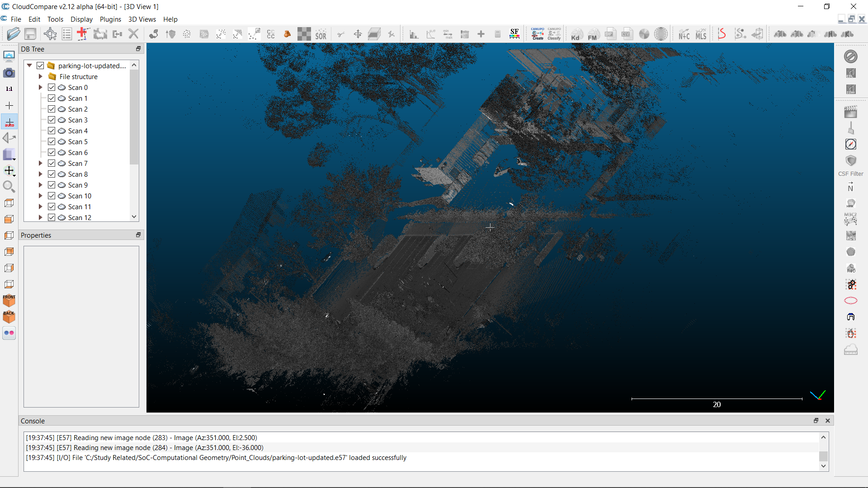Toggle visibility of Scan 3

pyautogui.click(x=51, y=120)
